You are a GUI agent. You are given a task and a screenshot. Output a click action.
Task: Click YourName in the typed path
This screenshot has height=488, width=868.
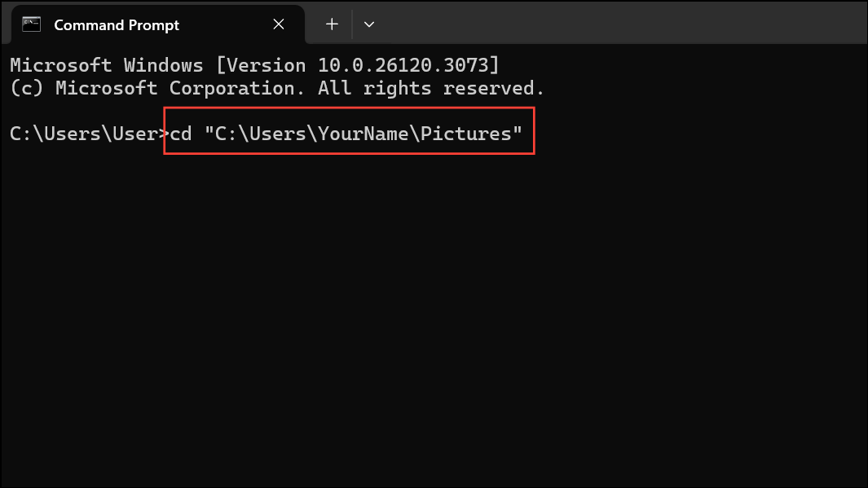(364, 134)
